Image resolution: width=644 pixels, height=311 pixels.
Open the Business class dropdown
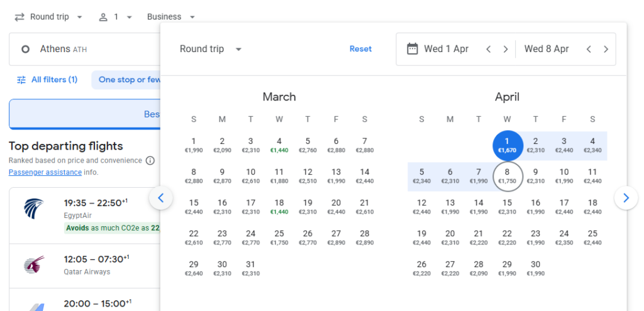(171, 17)
